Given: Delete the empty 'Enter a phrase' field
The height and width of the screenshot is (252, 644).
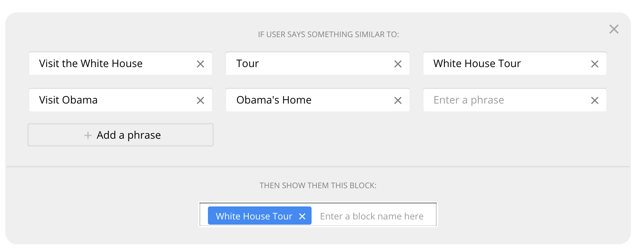Looking at the screenshot, I should pos(594,100).
